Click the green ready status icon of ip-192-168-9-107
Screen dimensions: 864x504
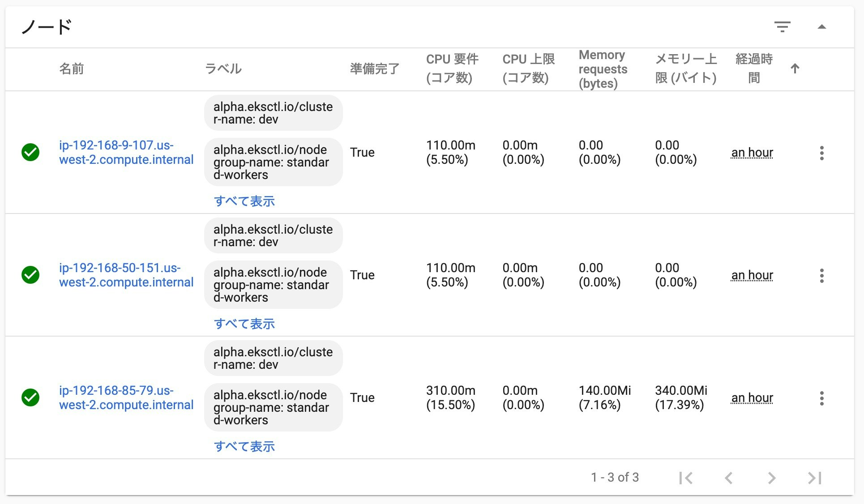click(x=30, y=153)
